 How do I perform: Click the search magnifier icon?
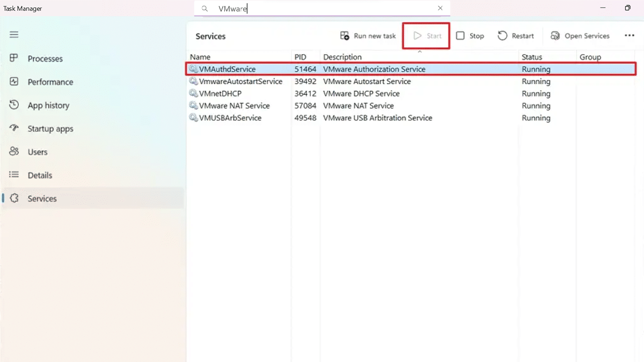click(x=204, y=9)
